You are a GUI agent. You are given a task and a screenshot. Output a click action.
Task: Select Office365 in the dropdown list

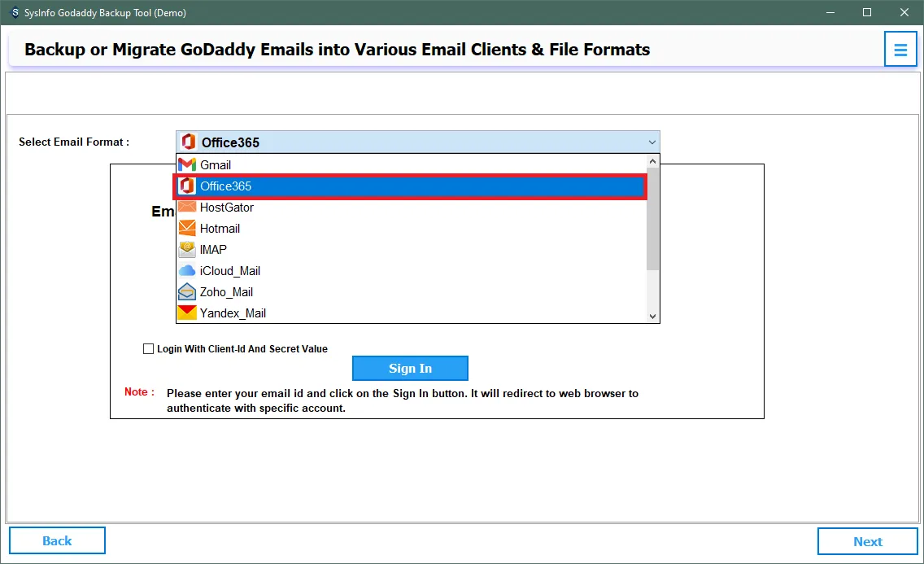[x=412, y=186]
